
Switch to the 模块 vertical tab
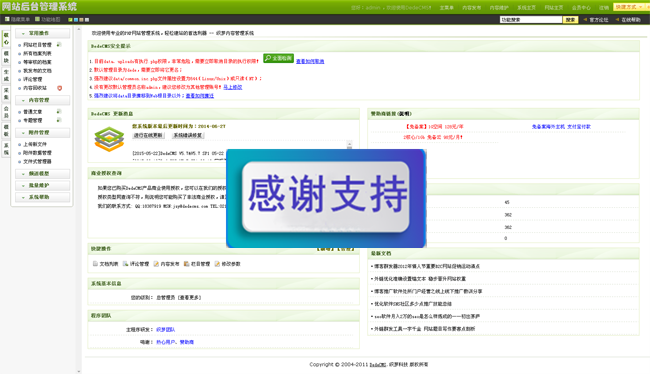(x=6, y=57)
